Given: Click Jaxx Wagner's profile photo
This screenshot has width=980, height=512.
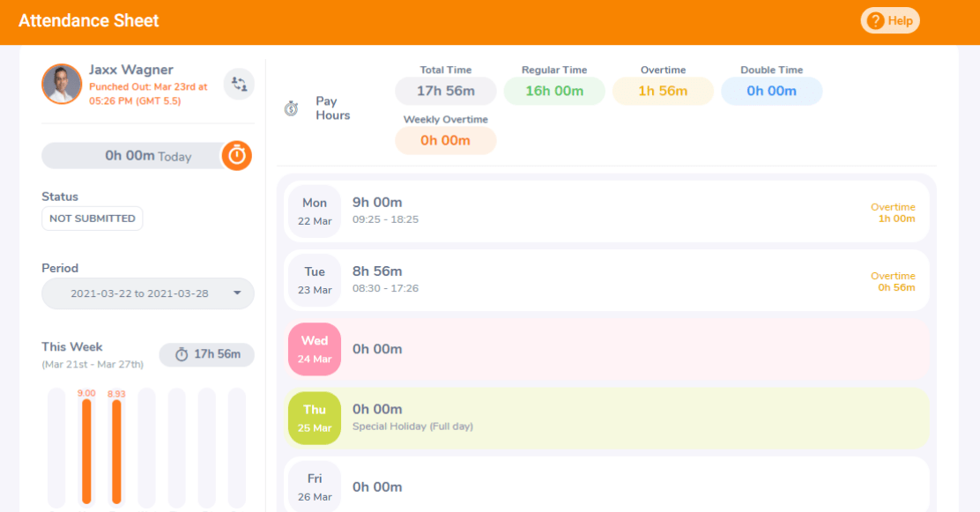Looking at the screenshot, I should pos(62,85).
